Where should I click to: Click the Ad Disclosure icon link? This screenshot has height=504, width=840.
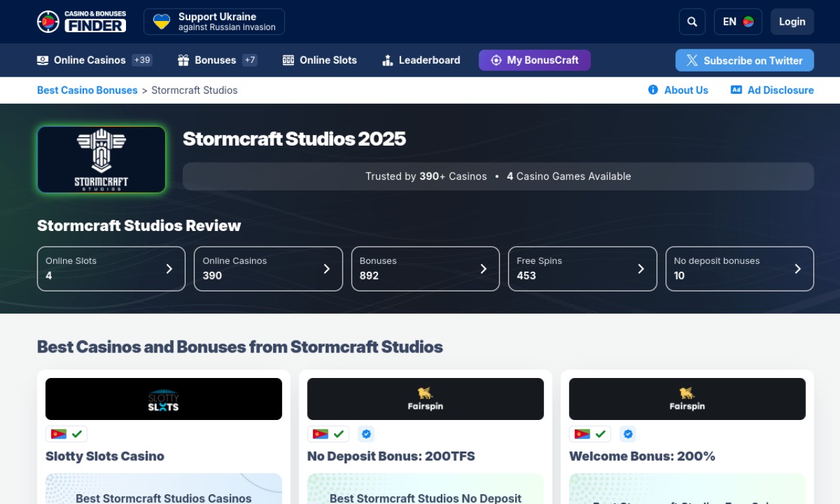[736, 90]
